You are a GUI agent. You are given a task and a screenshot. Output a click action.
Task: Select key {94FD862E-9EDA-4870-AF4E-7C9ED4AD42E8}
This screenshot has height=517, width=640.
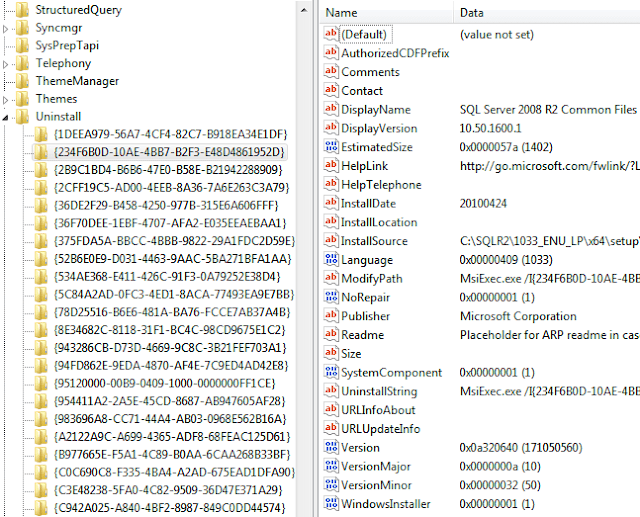coord(171,366)
